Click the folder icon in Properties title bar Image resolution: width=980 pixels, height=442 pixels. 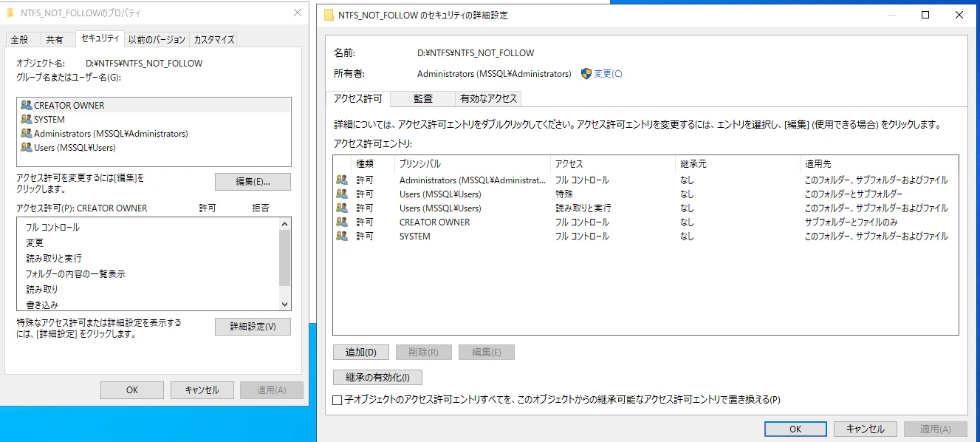coord(12,13)
